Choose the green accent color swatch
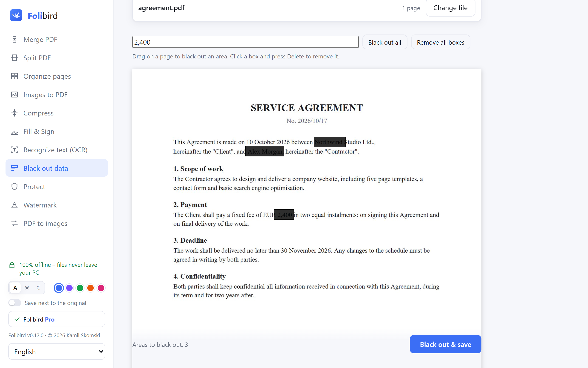Viewport: 588px width, 368px height. [80, 288]
